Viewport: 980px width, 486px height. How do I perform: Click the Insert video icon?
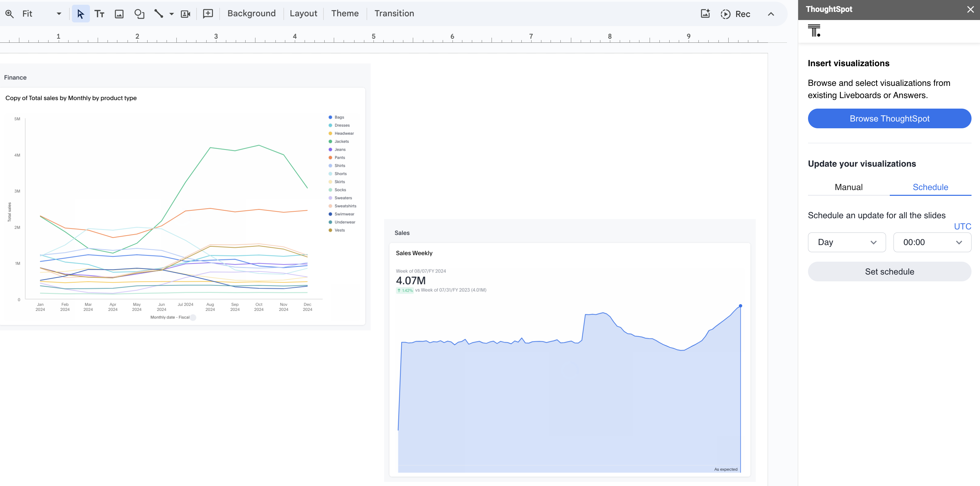pyautogui.click(x=185, y=14)
